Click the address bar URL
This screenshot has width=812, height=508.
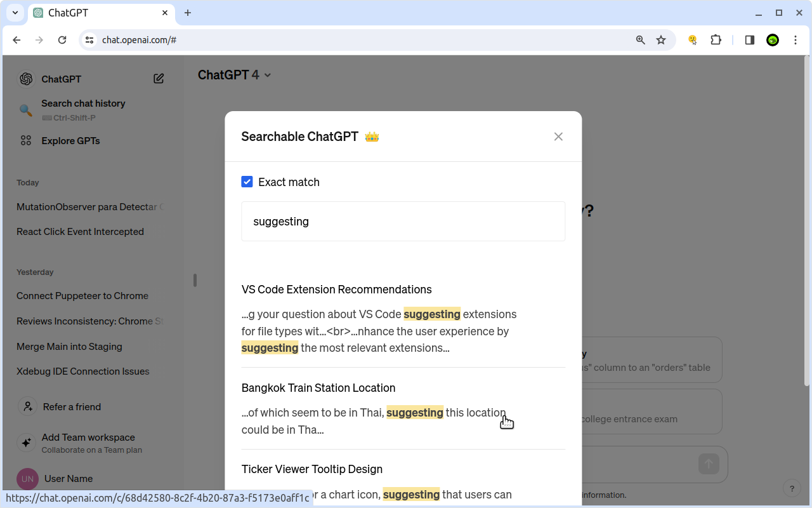pos(139,40)
